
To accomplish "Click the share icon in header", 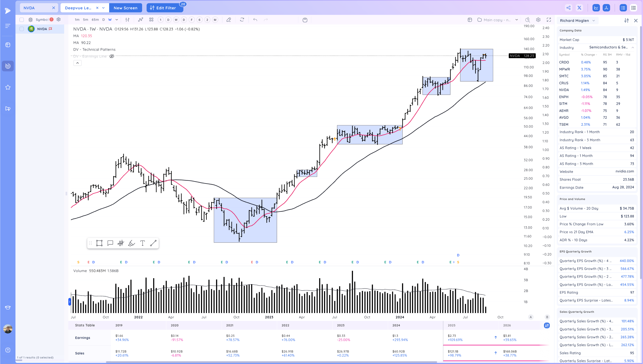I will [568, 8].
